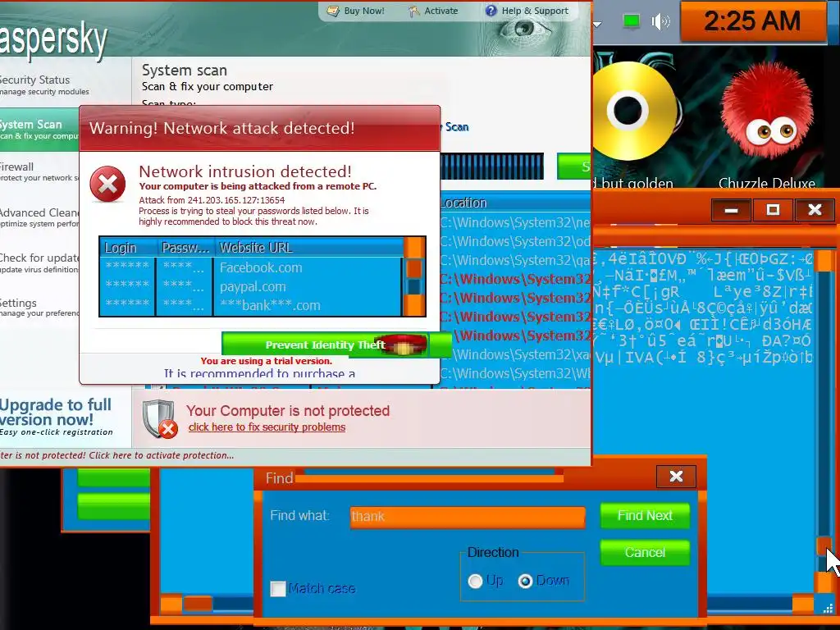Open the golden disc desktop icon
Viewport: 840px width, 630px height.
tap(635, 111)
